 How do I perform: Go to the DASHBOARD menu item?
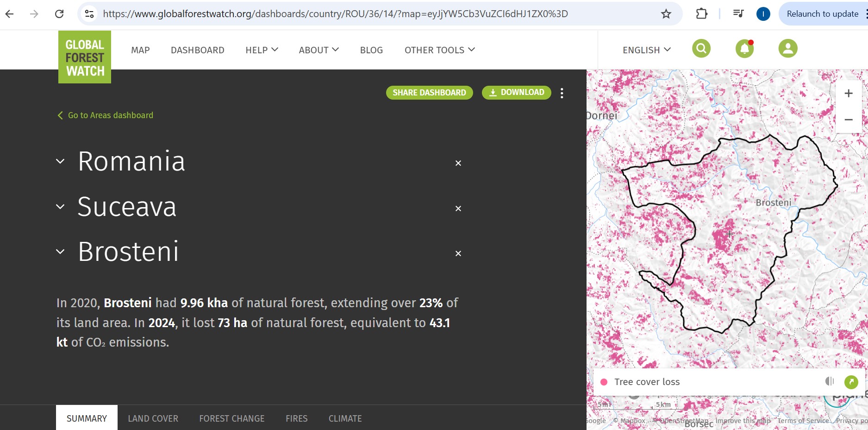198,50
